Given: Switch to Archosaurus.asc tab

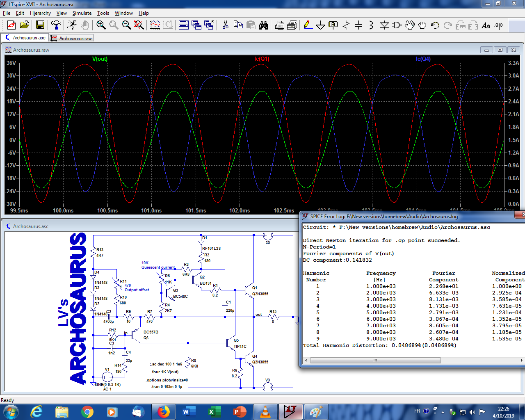Looking at the screenshot, I should click(x=25, y=38).
